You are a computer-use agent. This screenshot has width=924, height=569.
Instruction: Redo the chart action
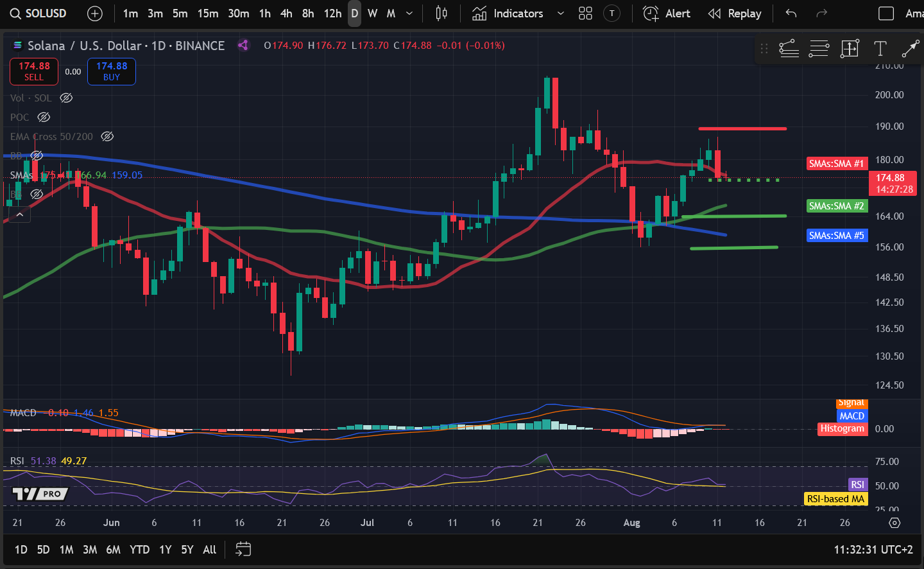821,13
